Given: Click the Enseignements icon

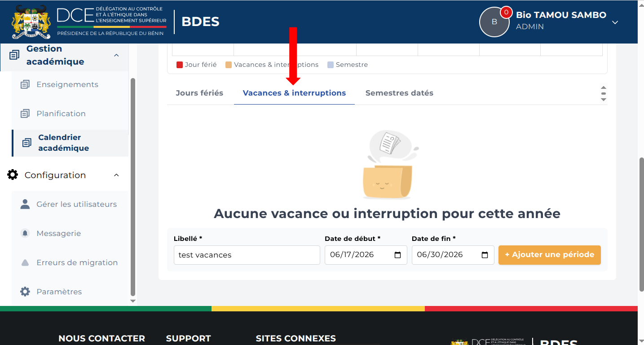Looking at the screenshot, I should click(25, 84).
